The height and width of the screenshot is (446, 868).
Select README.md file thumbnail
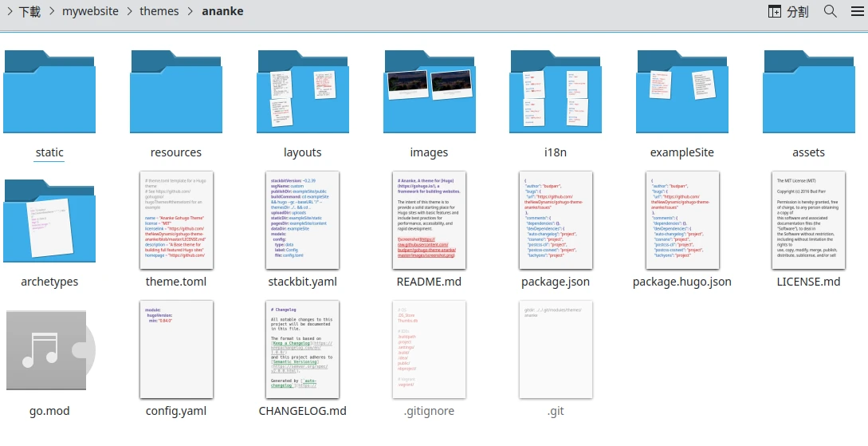[x=429, y=221]
